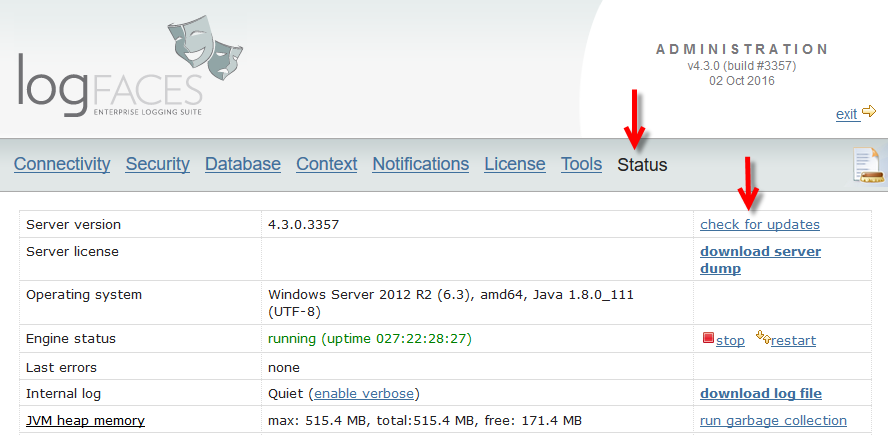888x436 pixels.
Task: Click run garbage collection link
Action: pos(774,421)
